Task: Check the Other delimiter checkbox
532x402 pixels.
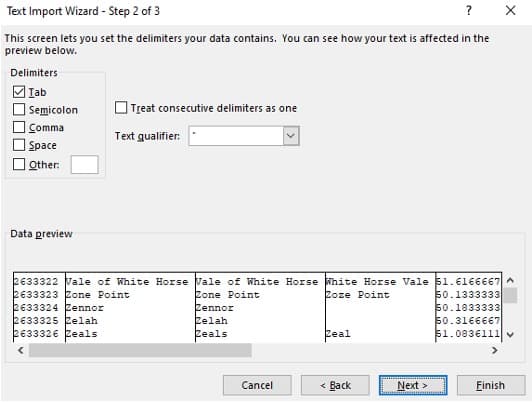Action: click(19, 165)
